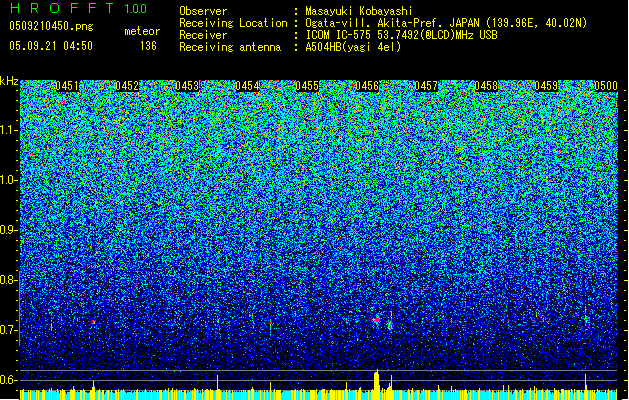Click the bright red meteor echo near 0456
629x400 pixels.
pos(377,320)
